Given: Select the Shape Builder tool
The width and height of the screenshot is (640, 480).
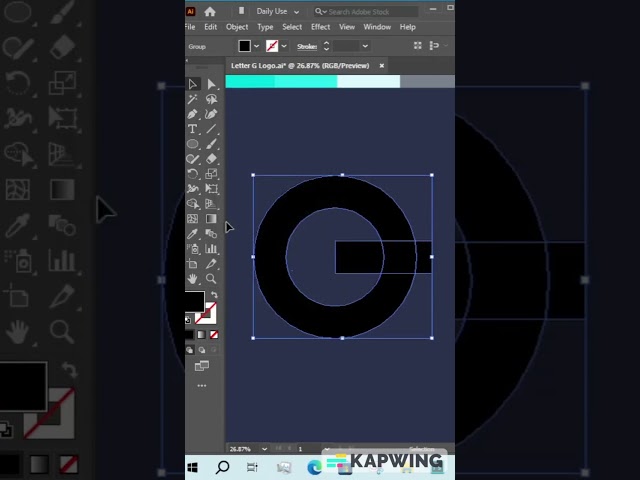Looking at the screenshot, I should click(193, 204).
